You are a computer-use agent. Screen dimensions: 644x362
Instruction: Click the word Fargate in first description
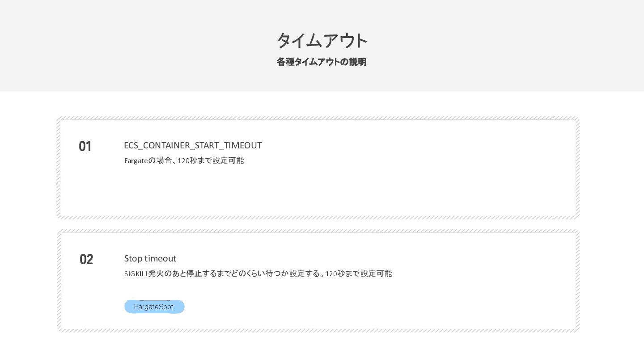136,160
